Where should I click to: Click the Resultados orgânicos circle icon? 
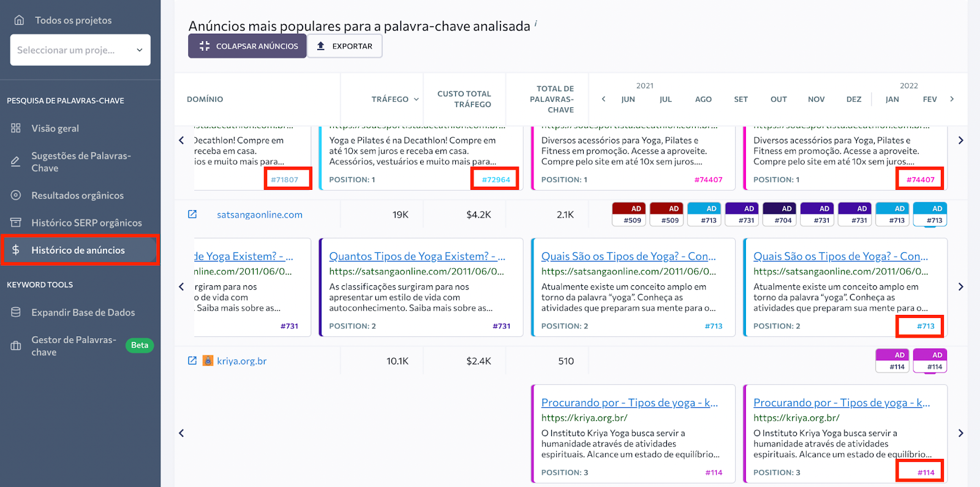coord(16,195)
